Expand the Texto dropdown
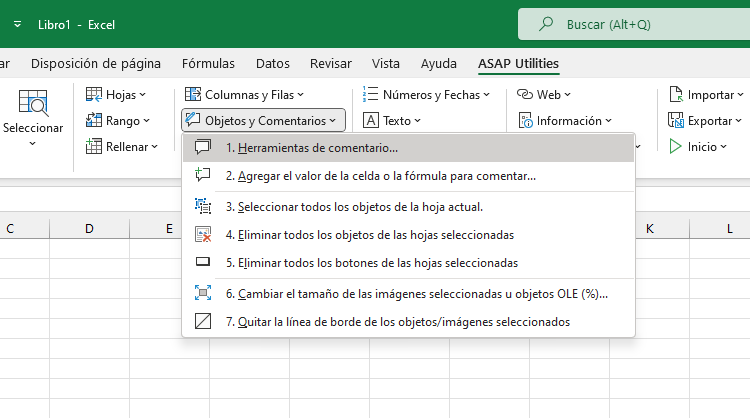Viewport: 750px width, 418px height. 418,121
